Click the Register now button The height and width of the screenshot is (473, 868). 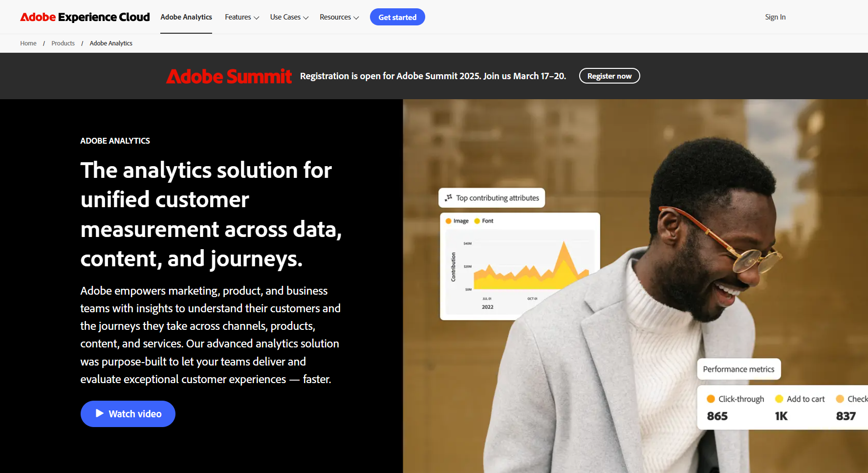tap(609, 76)
